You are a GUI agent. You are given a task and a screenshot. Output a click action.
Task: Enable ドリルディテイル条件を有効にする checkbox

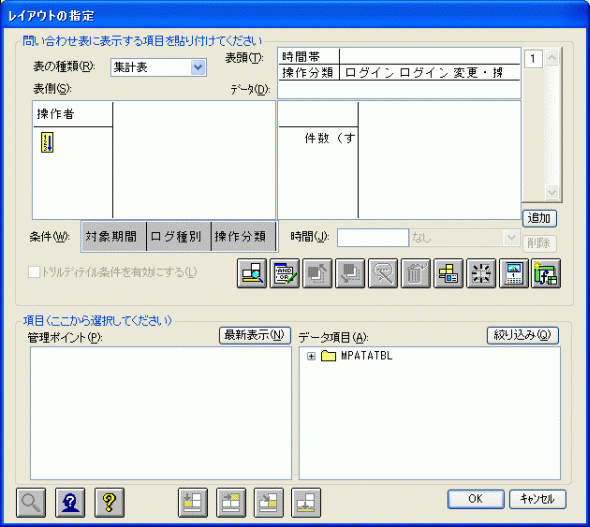[x=34, y=272]
